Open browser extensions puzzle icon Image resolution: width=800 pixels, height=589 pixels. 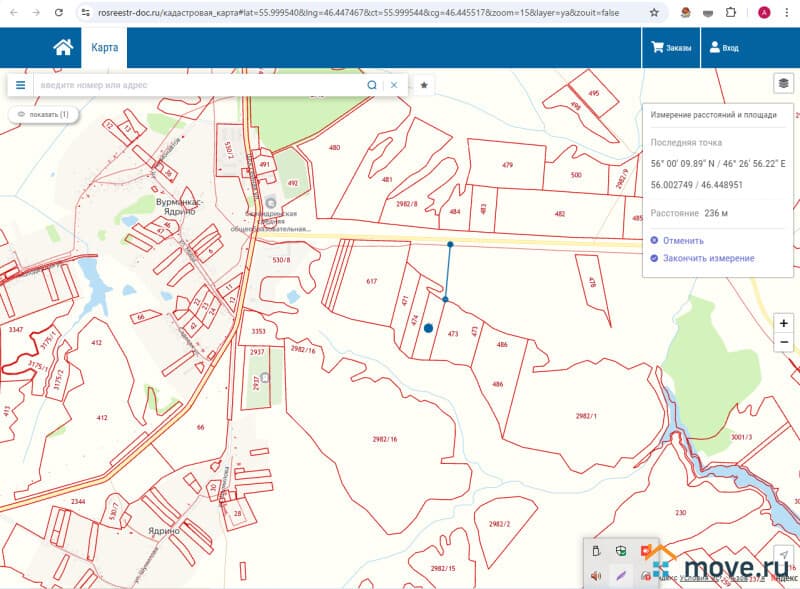731,13
